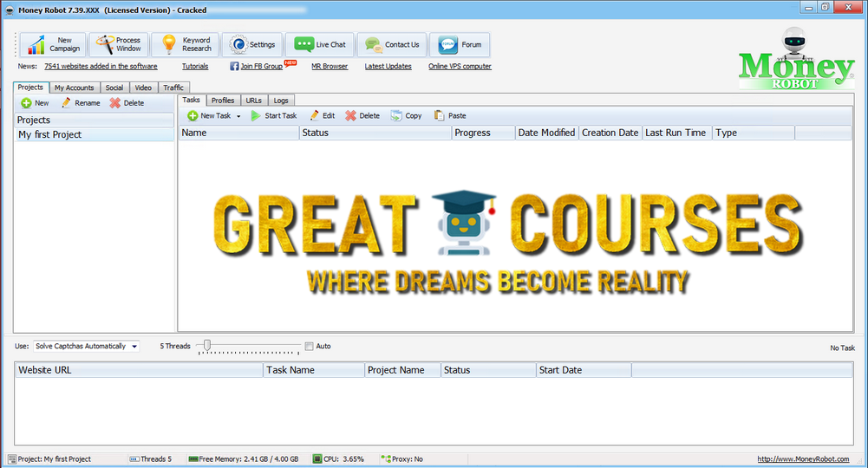The height and width of the screenshot is (468, 868).
Task: Switch to the Projects tab
Action: pos(30,88)
